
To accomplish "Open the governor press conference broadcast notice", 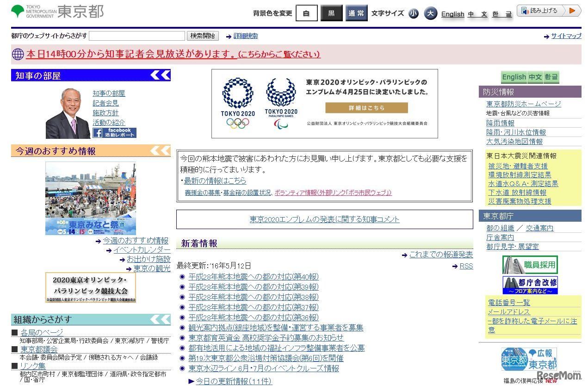I will pyautogui.click(x=173, y=54).
